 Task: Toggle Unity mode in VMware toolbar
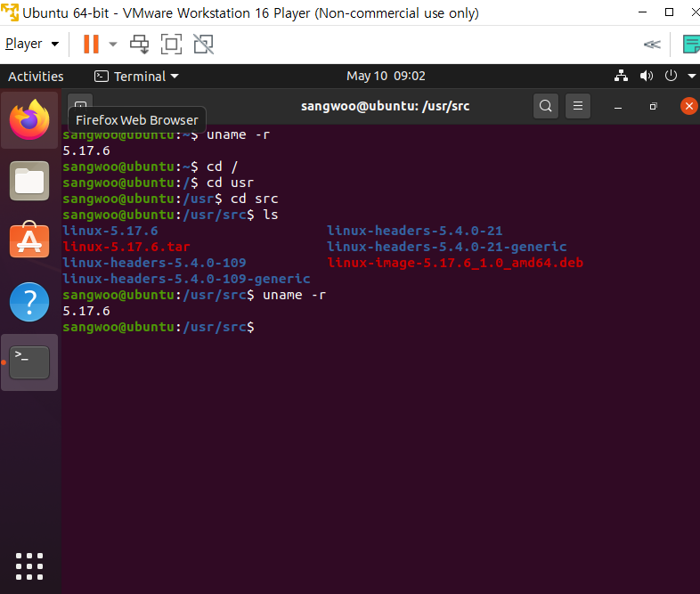pos(204,45)
